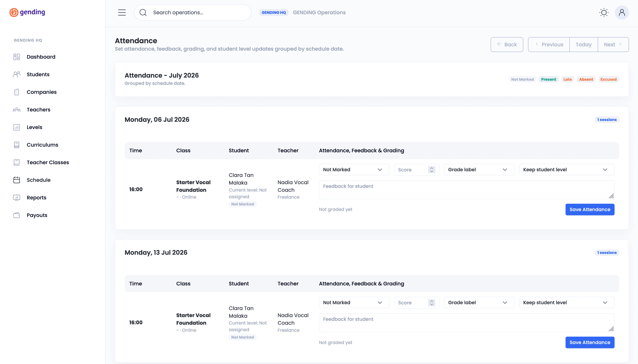
Task: Open Dashboard from the sidebar
Action: pos(41,57)
